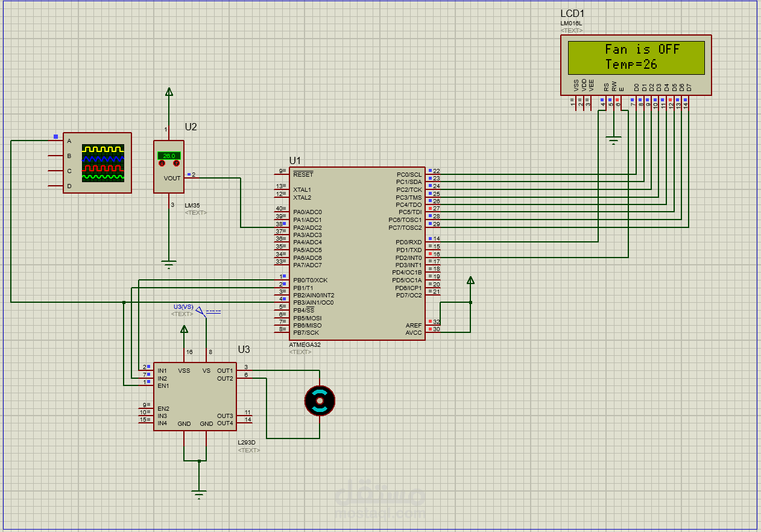Click the LM35 temperature readout 26.0

click(x=169, y=156)
